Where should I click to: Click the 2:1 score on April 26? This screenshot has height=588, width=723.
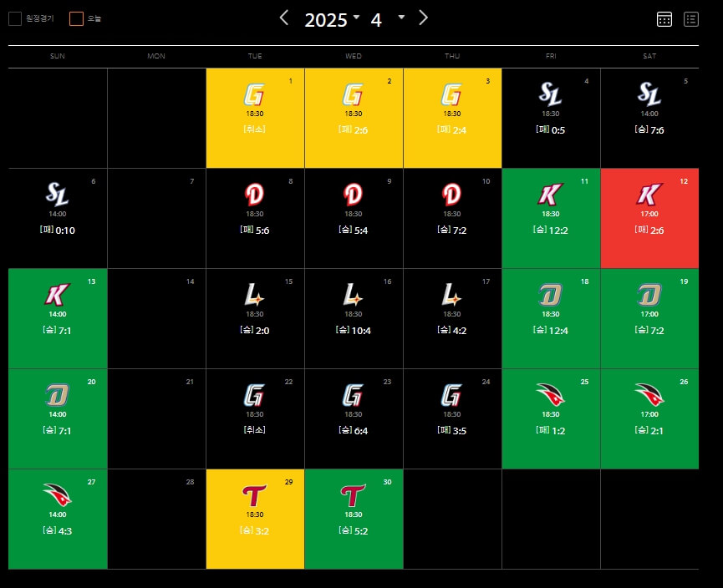pos(657,431)
